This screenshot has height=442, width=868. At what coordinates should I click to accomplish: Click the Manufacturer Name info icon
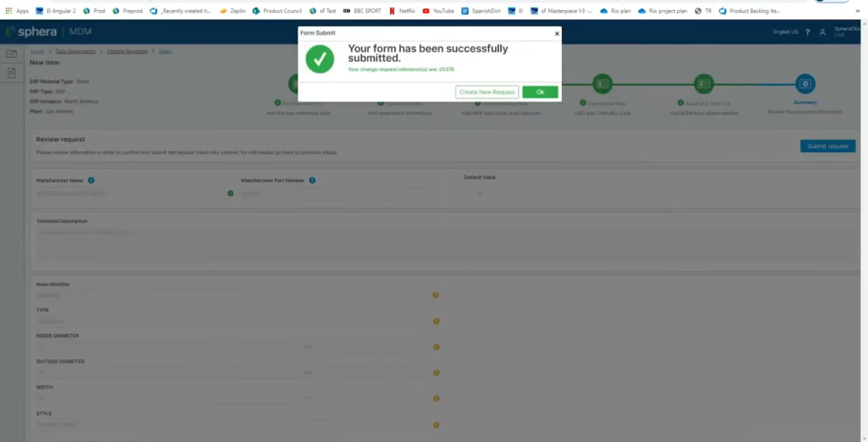[x=91, y=180]
